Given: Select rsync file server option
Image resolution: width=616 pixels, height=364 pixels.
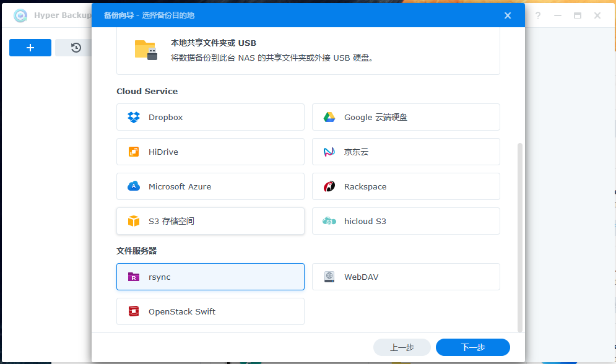Looking at the screenshot, I should [210, 277].
